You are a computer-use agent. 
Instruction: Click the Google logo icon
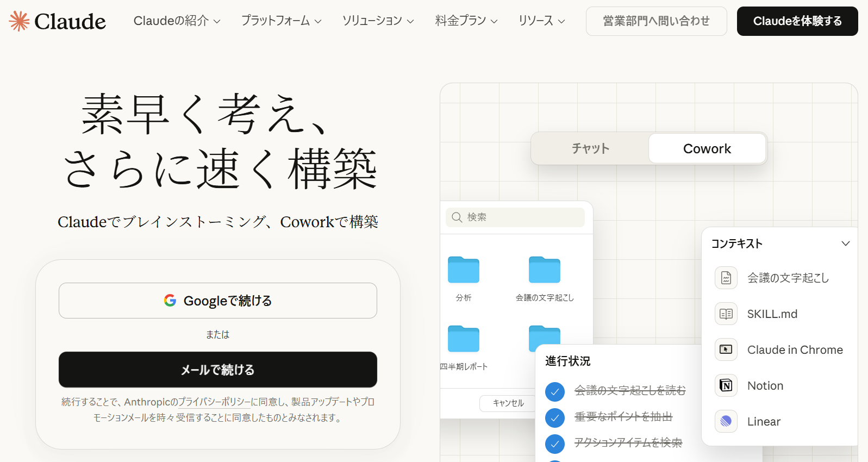tap(170, 301)
